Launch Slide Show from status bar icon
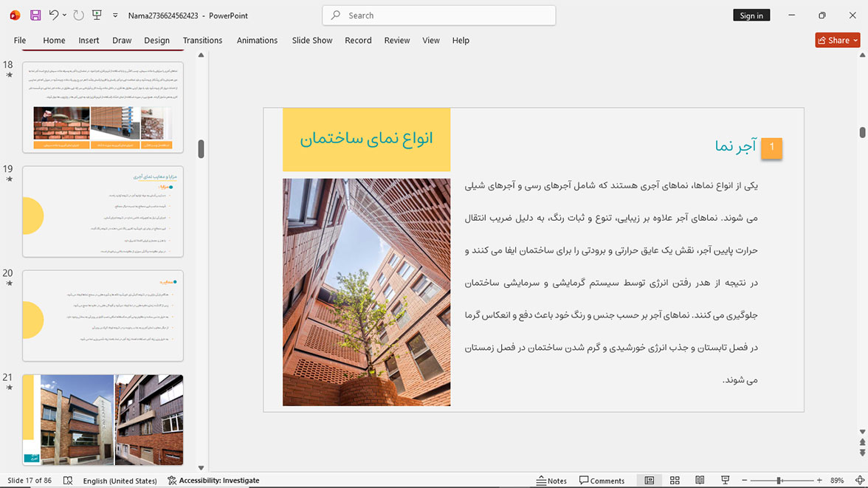Image resolution: width=868 pixels, height=488 pixels. (725, 480)
